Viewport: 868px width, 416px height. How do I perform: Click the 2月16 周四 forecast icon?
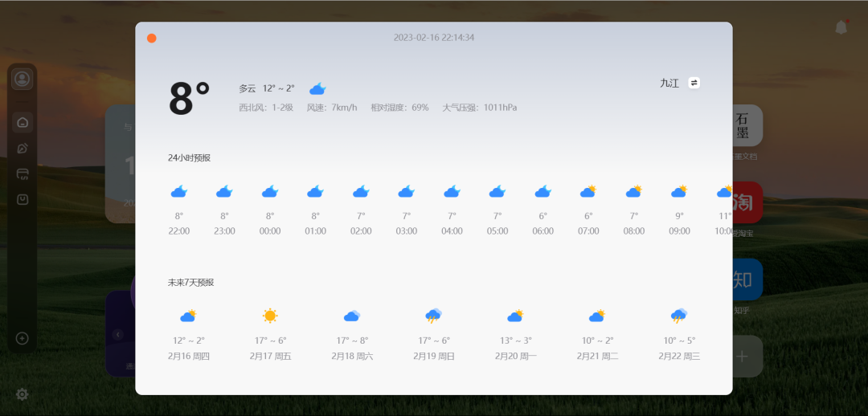188,316
